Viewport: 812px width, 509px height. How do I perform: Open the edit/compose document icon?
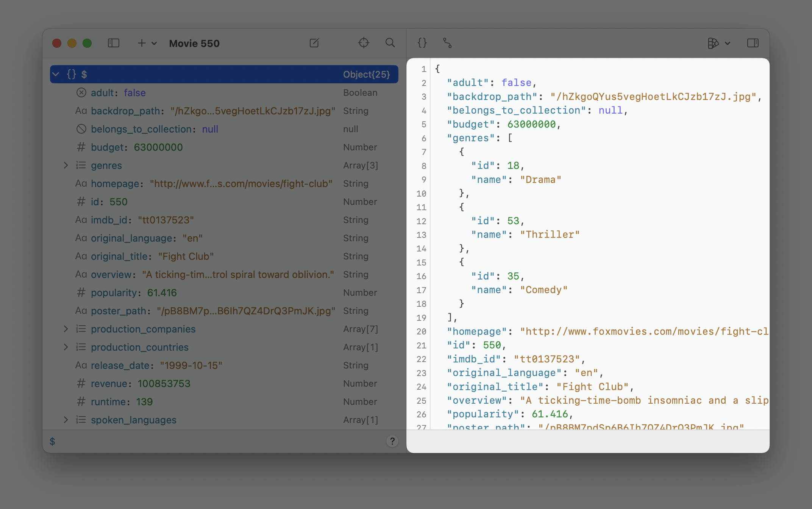click(x=314, y=43)
